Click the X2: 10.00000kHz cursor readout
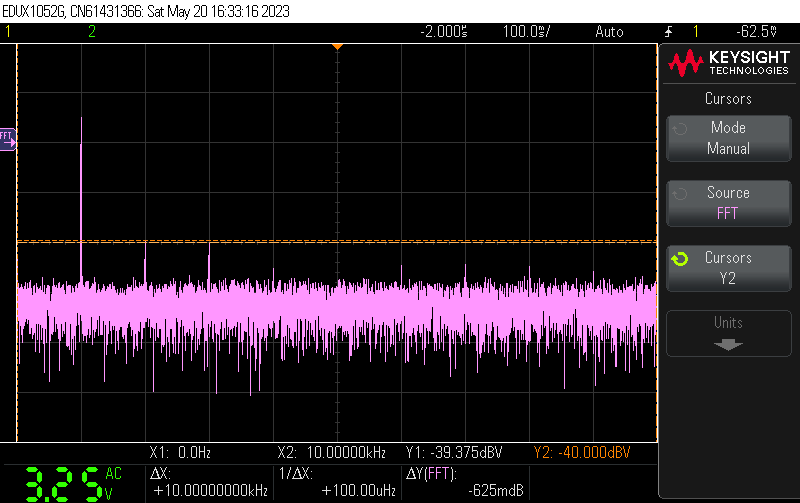 click(x=332, y=452)
